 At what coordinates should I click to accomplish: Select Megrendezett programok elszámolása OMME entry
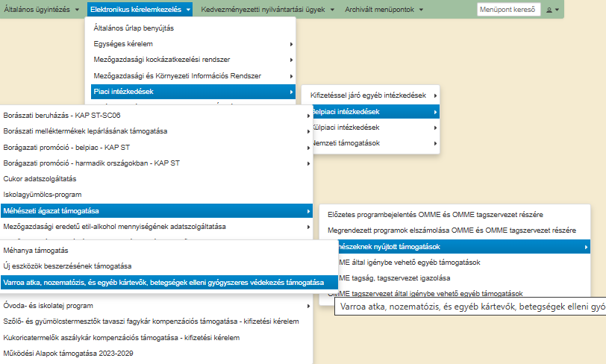[452, 230]
